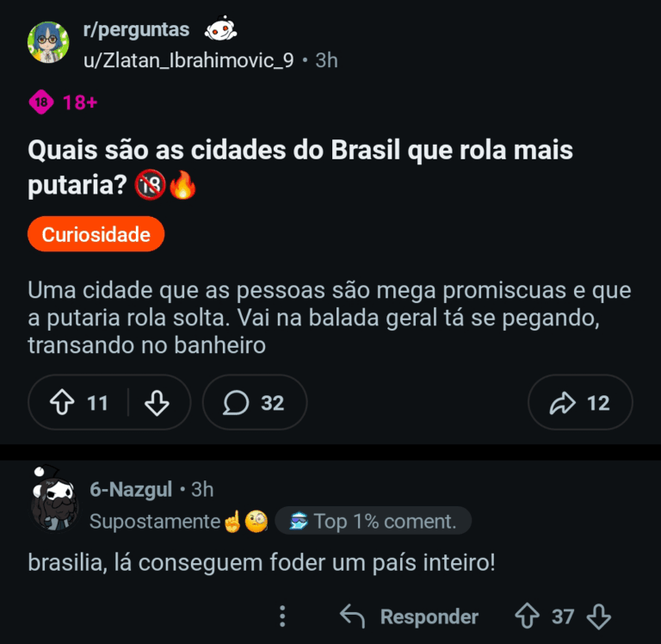Viewport: 661px width, 644px height.
Task: Click the reply arrow icon on the comment
Action: click(x=352, y=616)
